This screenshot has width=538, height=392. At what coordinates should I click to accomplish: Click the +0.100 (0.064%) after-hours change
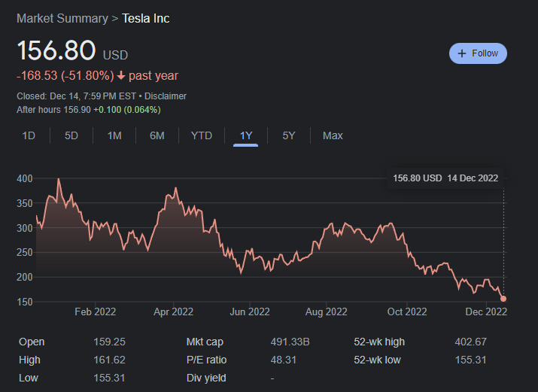[x=127, y=110]
